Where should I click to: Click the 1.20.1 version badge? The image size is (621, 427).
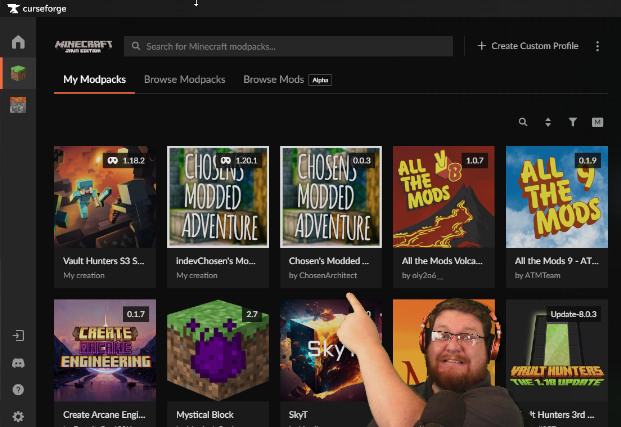[239, 160]
